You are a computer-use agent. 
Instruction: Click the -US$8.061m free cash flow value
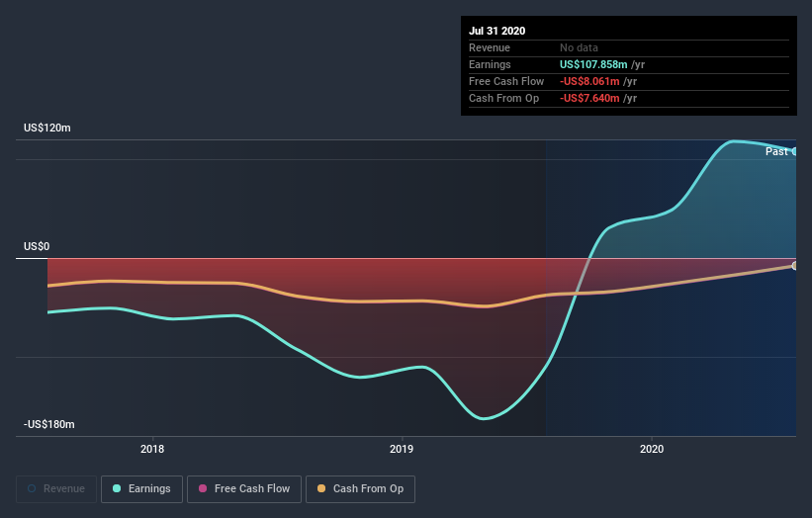[589, 81]
